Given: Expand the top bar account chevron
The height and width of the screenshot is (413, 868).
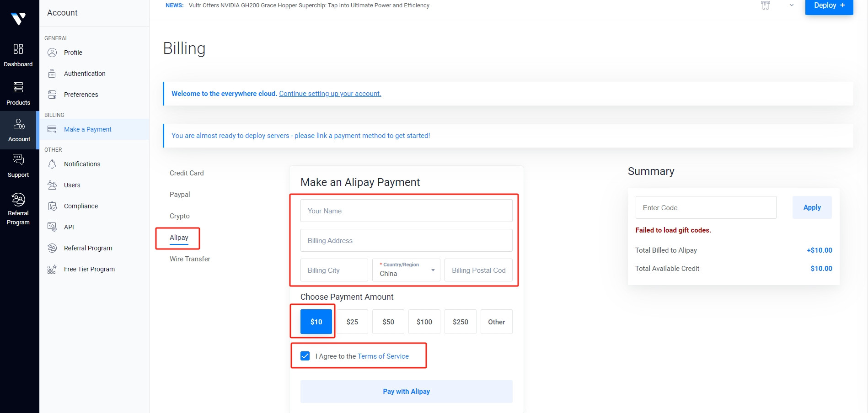Looking at the screenshot, I should click(792, 5).
